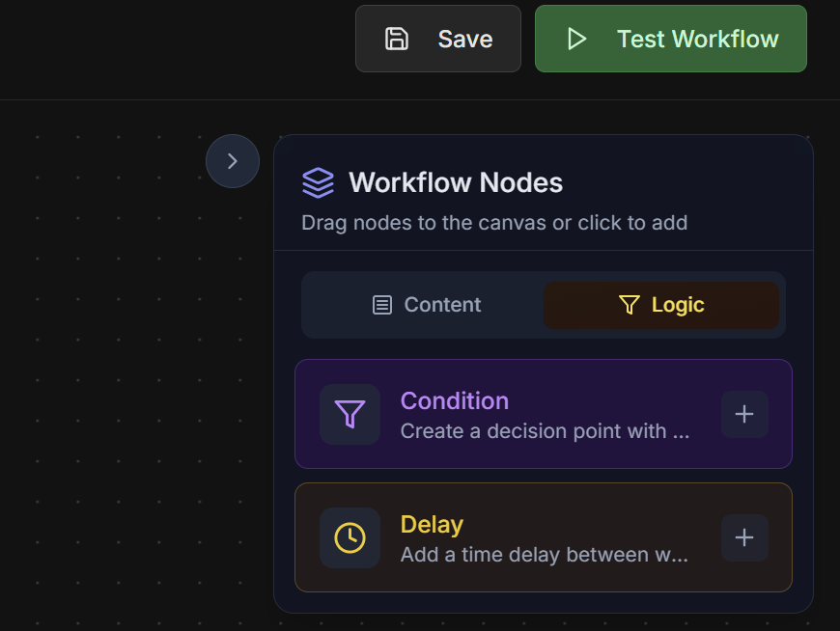
Task: Toggle selection of the Condition node card
Action: (544, 414)
